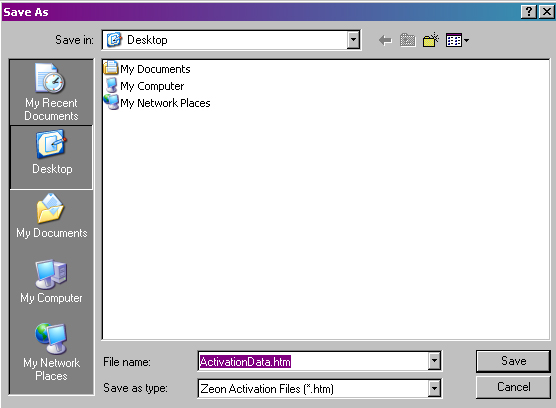This screenshot has width=556, height=408.
Task: Click the Up One Level folder icon
Action: coord(408,40)
